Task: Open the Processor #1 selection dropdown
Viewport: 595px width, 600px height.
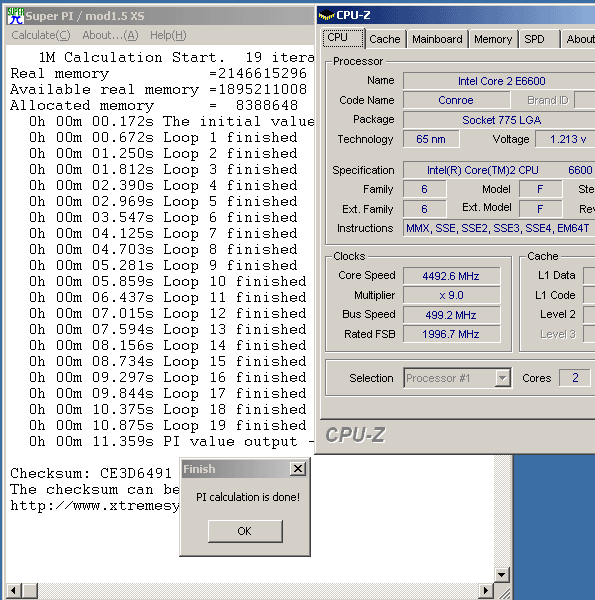Action: click(457, 378)
